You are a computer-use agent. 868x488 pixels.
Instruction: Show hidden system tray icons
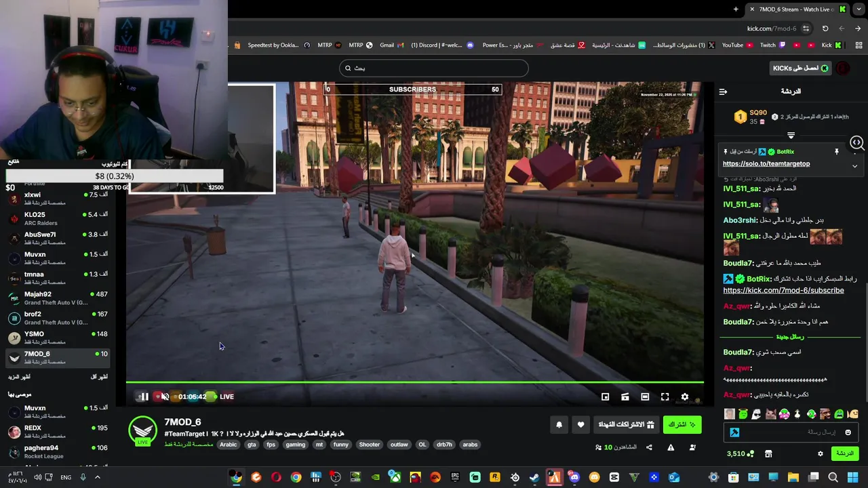[97, 477]
